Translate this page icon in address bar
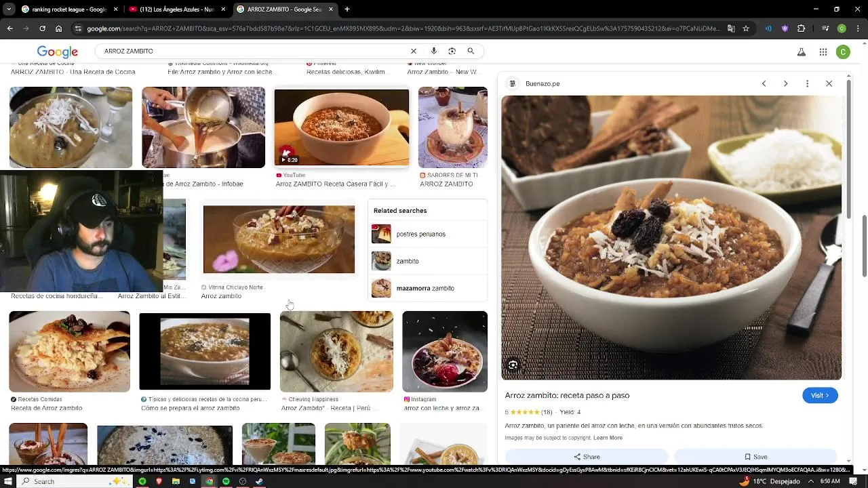Image resolution: width=868 pixels, height=488 pixels. 731,28
